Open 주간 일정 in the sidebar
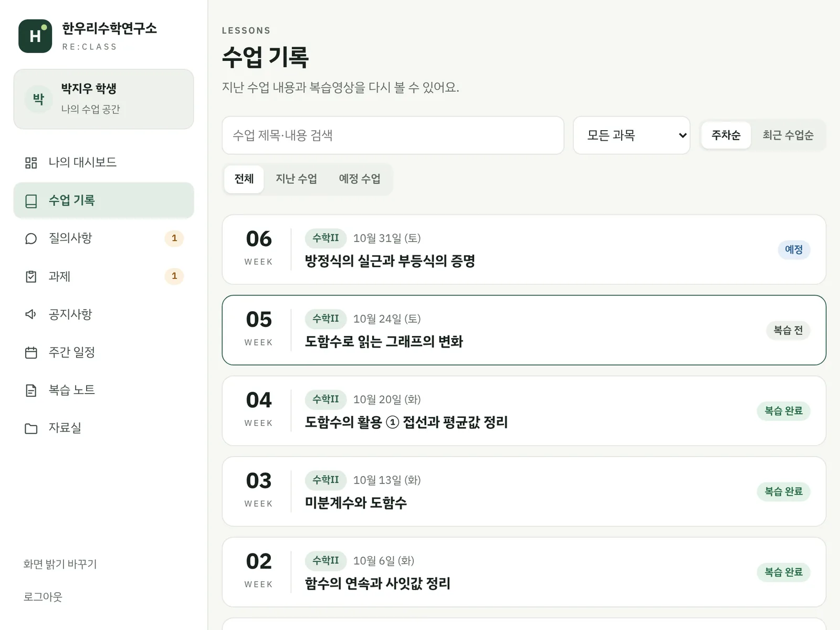Viewport: 840px width, 630px height. tap(104, 352)
